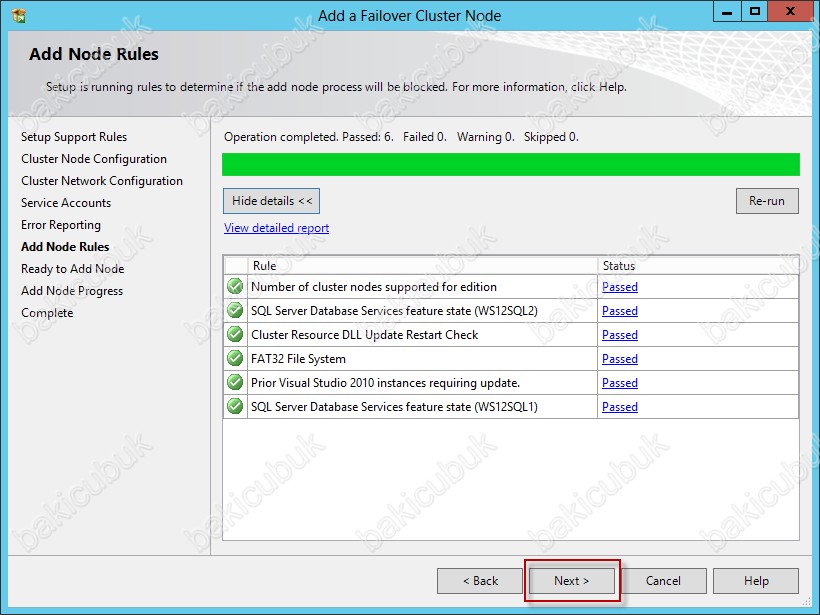This screenshot has height=615, width=820.
Task: Click green check icon for WS12SQL1 feature state rule
Action: (x=235, y=407)
